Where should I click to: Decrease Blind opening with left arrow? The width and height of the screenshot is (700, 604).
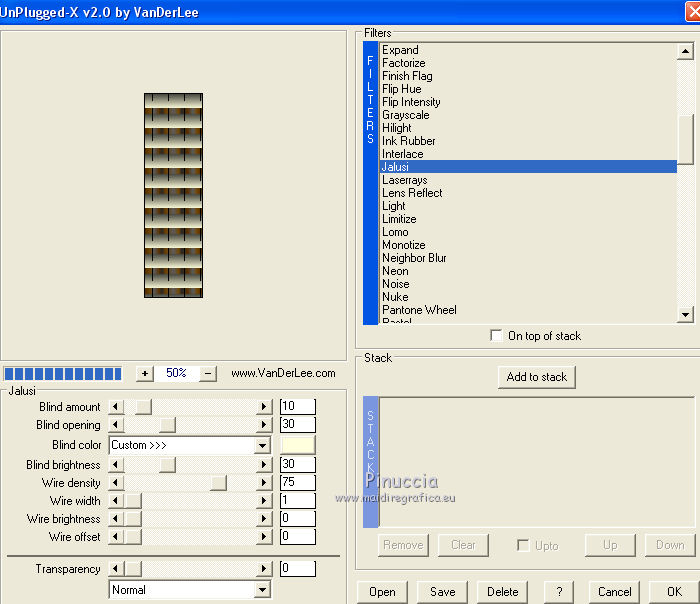pyautogui.click(x=116, y=425)
